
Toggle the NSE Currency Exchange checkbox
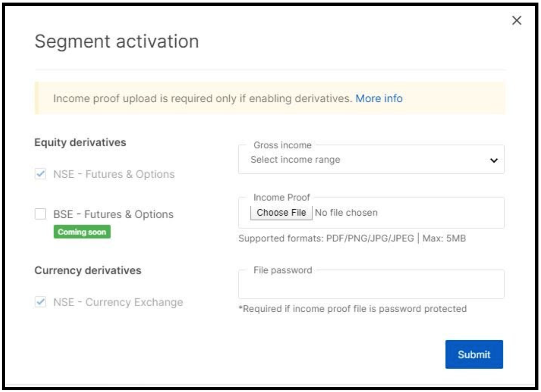[40, 302]
